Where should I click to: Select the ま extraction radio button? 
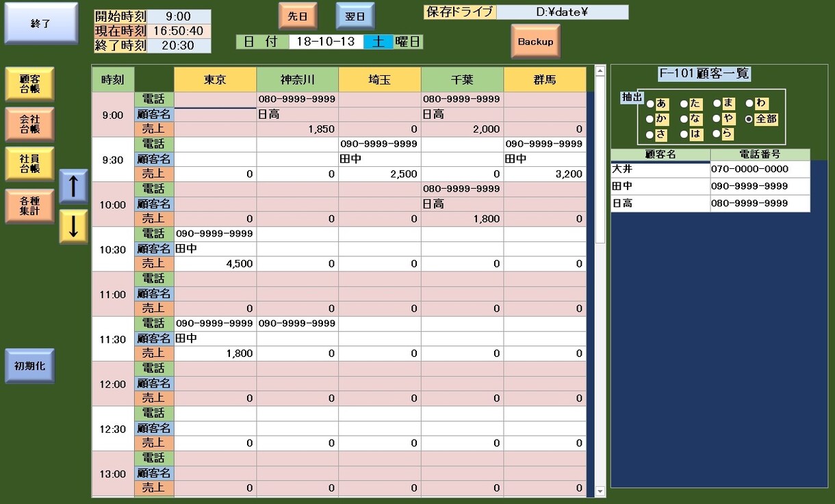[x=717, y=104]
